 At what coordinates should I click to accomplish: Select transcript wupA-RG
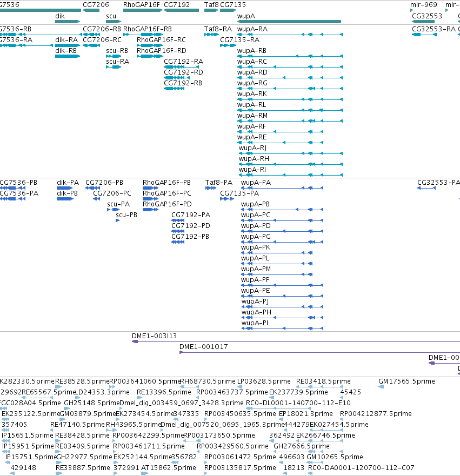290,89
